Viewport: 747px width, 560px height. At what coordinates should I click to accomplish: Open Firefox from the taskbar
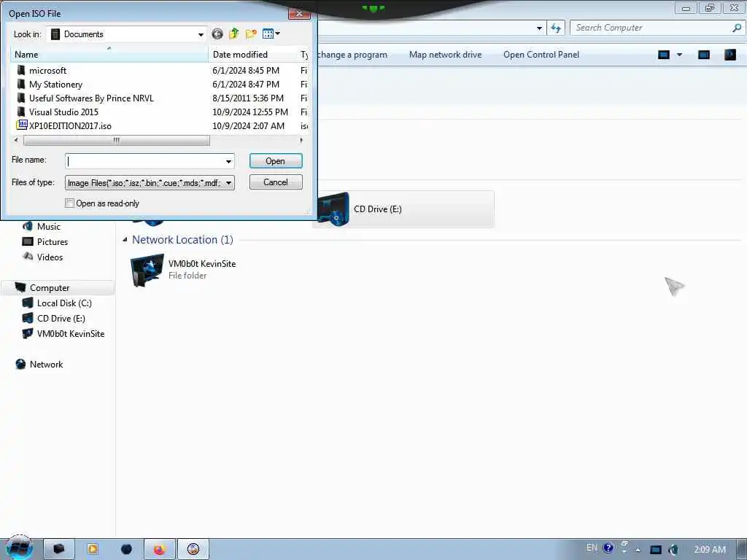point(160,549)
